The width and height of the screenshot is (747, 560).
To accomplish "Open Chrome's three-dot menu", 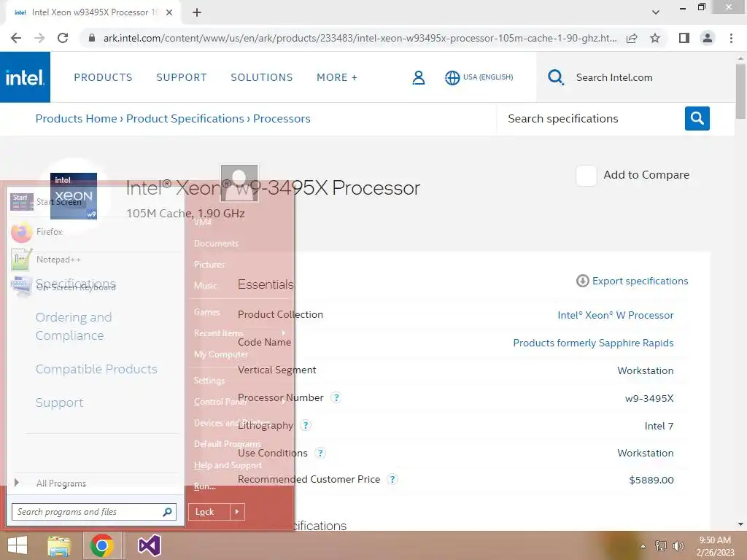I will click(x=731, y=38).
